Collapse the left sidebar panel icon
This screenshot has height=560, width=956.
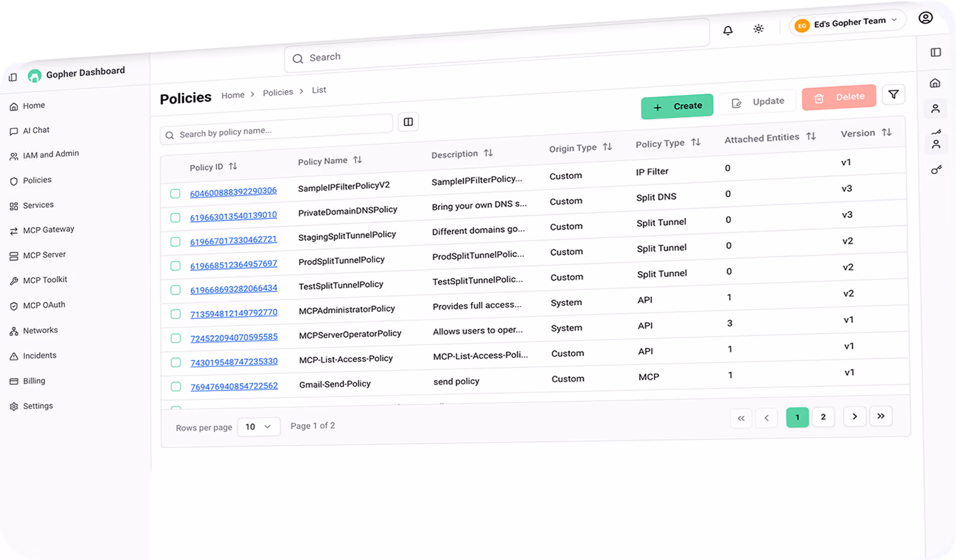pos(13,77)
